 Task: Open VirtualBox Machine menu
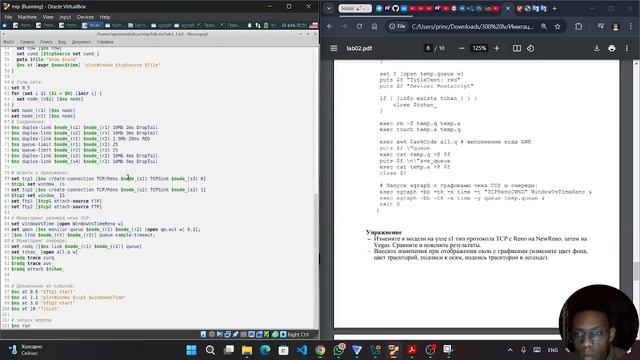pyautogui.click(x=27, y=17)
